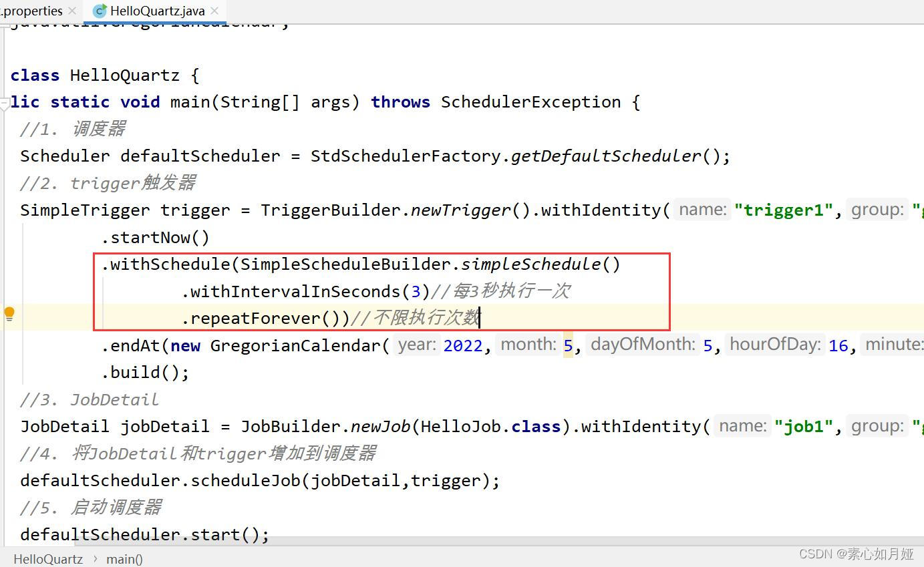Select HelloQuartz in the breadcrumb bar
Viewport: 924px width, 567px height.
point(48,559)
